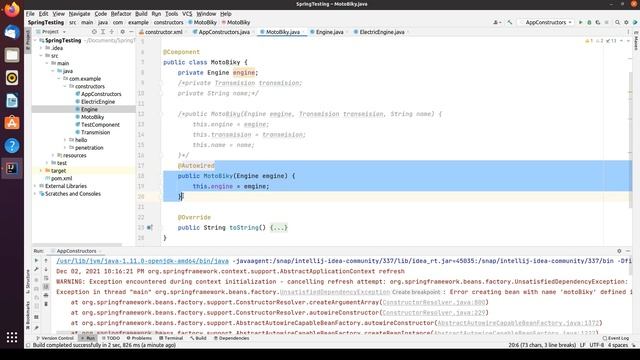Start debugging with the bug icon
This screenshot has height=360, width=640.
tap(589, 22)
